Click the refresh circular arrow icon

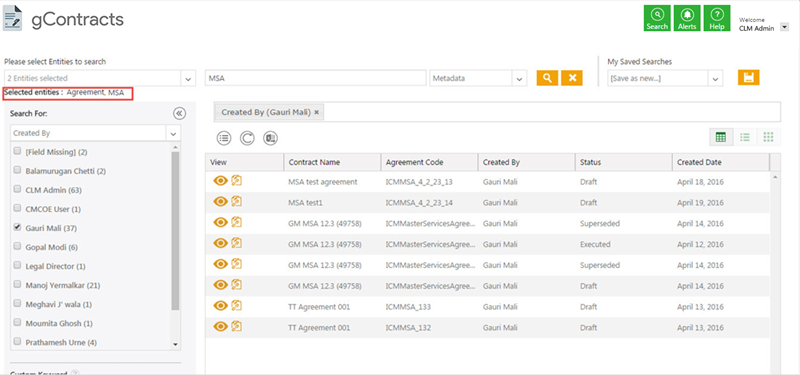click(x=247, y=138)
